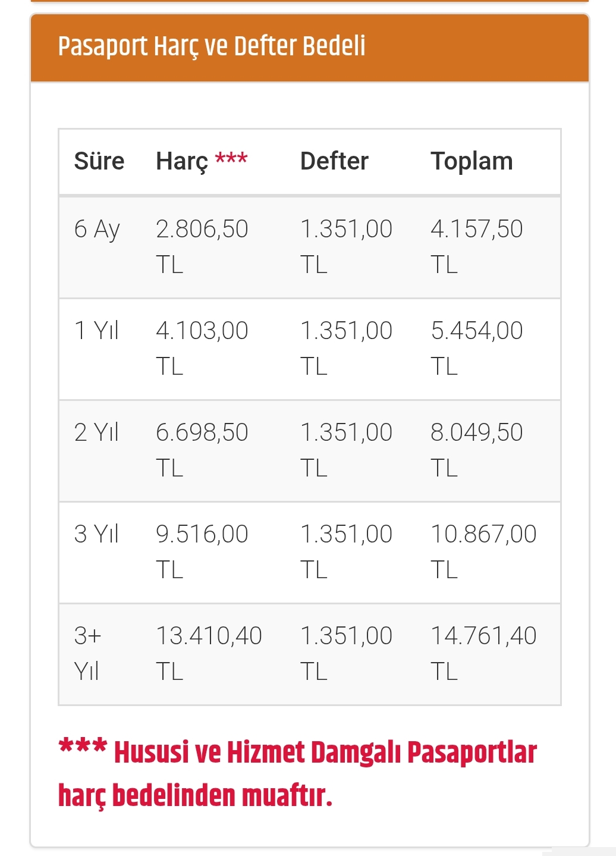The width and height of the screenshot is (616, 856).
Task: Click the red Hususi ve Hizmet footnote text
Action: click(297, 774)
